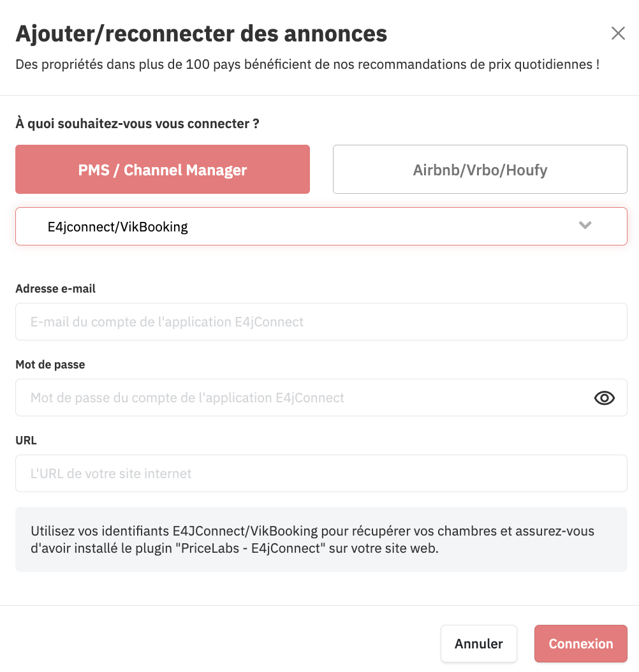The width and height of the screenshot is (639, 672).
Task: Select the PMS / Channel Manager option
Action: point(163,170)
